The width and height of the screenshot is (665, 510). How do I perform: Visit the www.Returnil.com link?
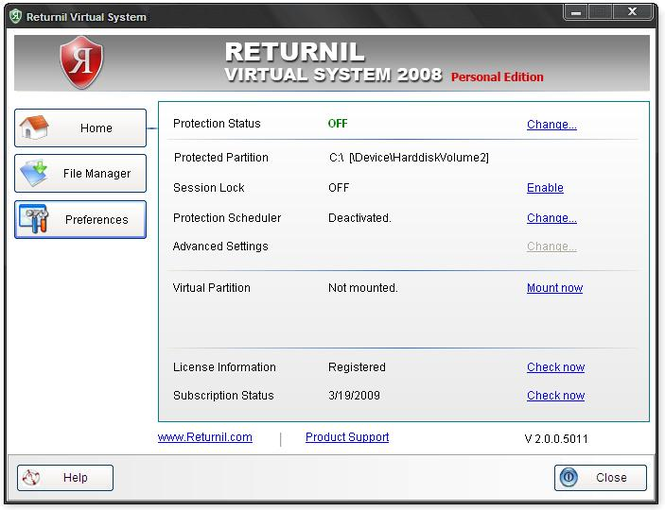(205, 437)
